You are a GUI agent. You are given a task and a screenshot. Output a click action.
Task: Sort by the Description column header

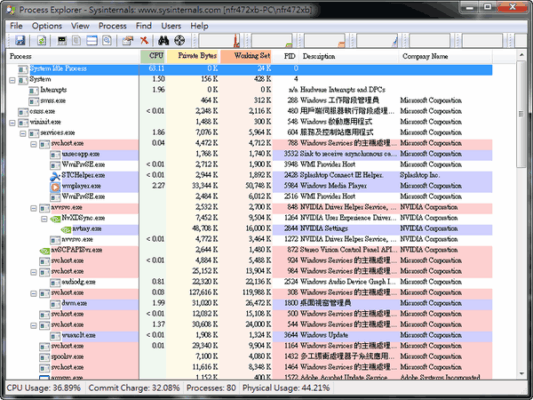click(x=348, y=56)
